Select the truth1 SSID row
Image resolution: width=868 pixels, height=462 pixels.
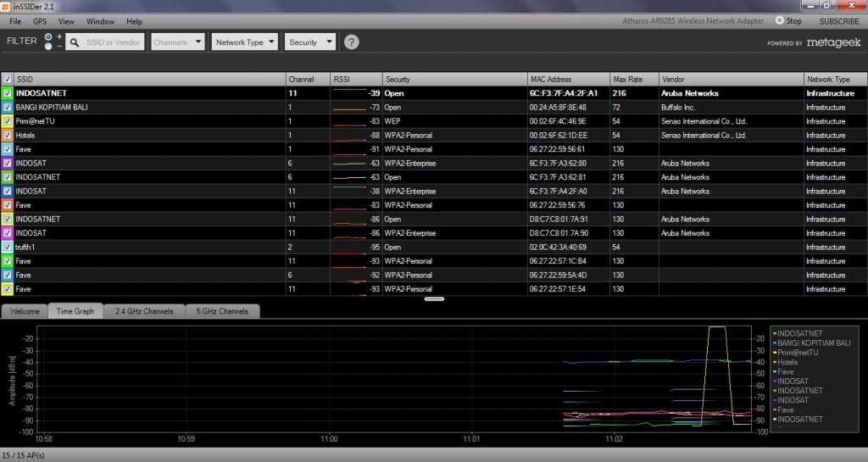tap(149, 247)
